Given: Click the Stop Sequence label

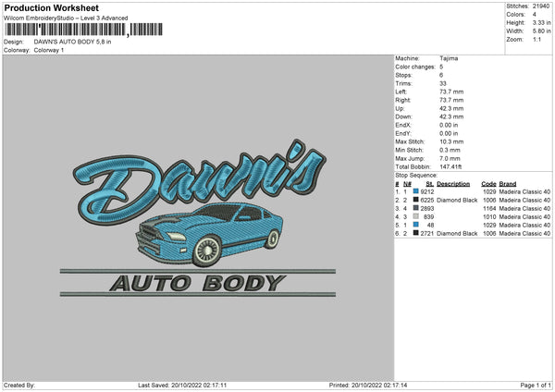Looking at the screenshot, I should pyautogui.click(x=416, y=174).
